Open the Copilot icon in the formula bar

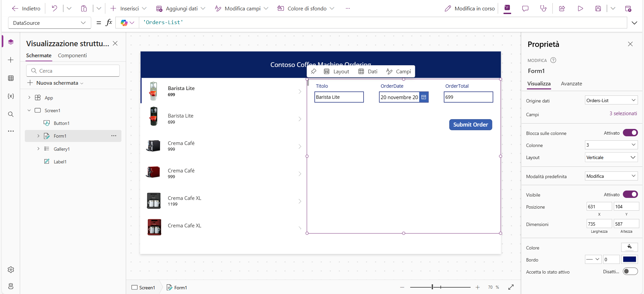pyautogui.click(x=124, y=23)
